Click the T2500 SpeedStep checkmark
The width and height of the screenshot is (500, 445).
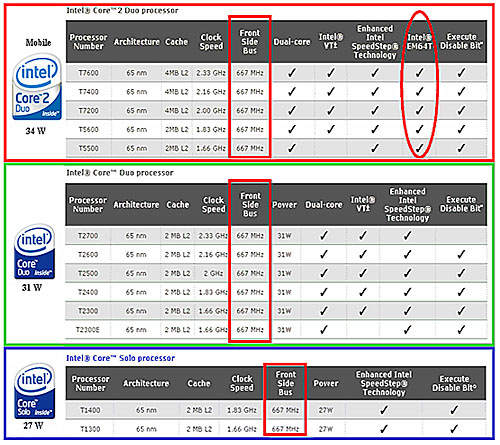click(407, 273)
